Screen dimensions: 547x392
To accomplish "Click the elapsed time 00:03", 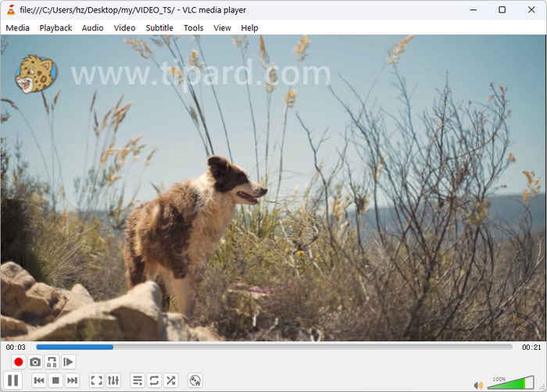I will [16, 347].
